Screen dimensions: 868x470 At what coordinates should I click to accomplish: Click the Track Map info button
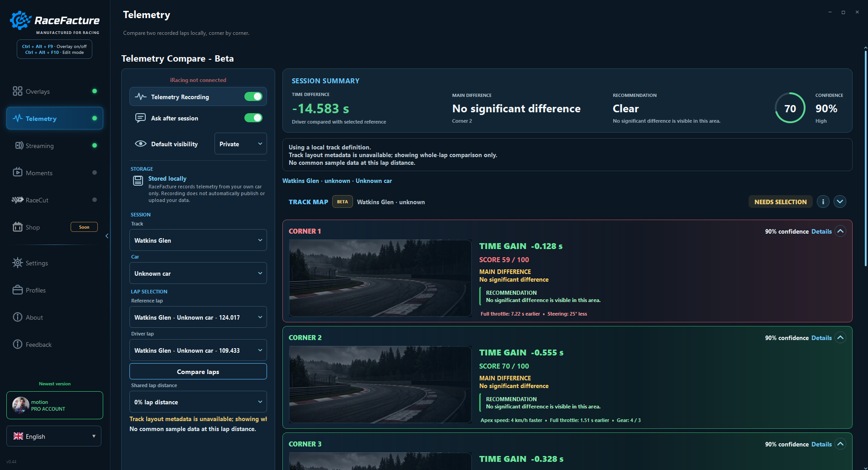coord(823,201)
